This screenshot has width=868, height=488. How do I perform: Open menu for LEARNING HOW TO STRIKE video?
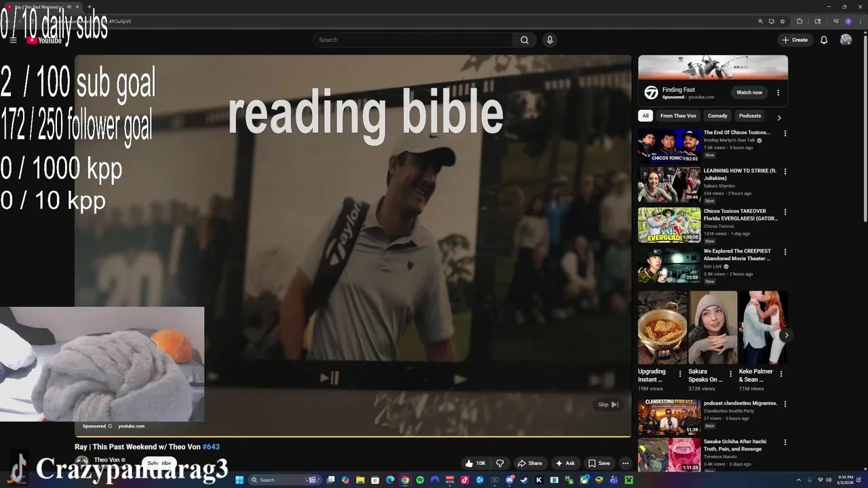(x=785, y=172)
